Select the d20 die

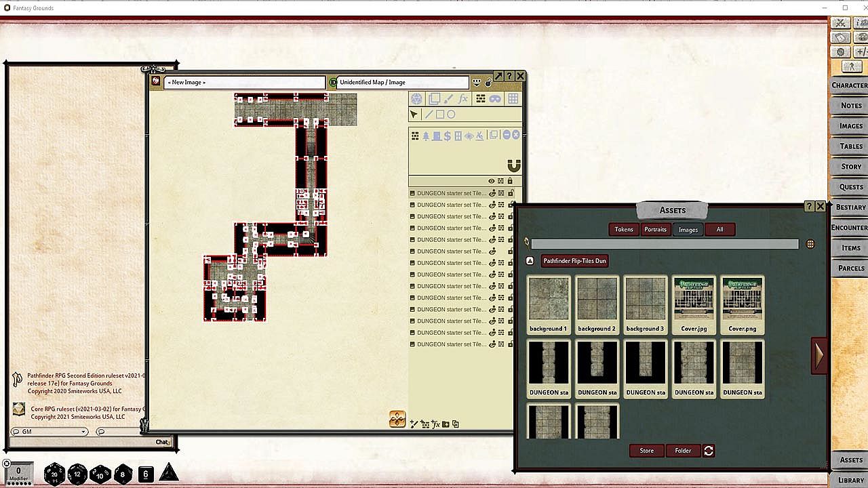click(55, 473)
